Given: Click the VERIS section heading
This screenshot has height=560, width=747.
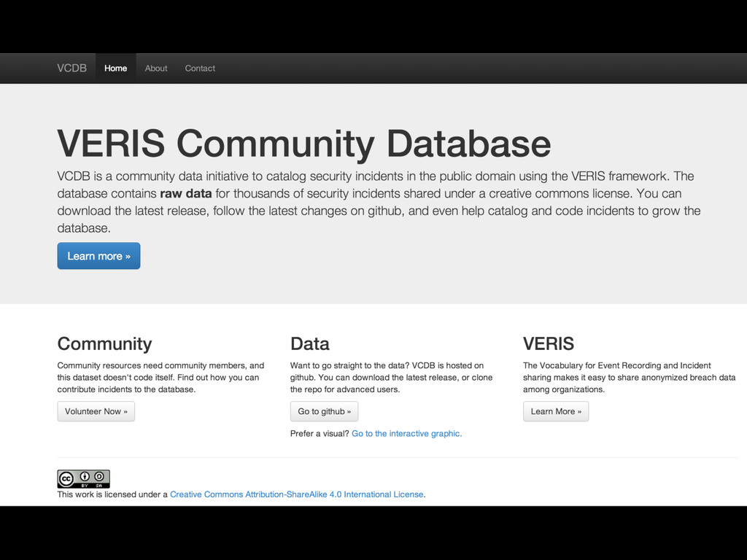Looking at the screenshot, I should point(549,344).
